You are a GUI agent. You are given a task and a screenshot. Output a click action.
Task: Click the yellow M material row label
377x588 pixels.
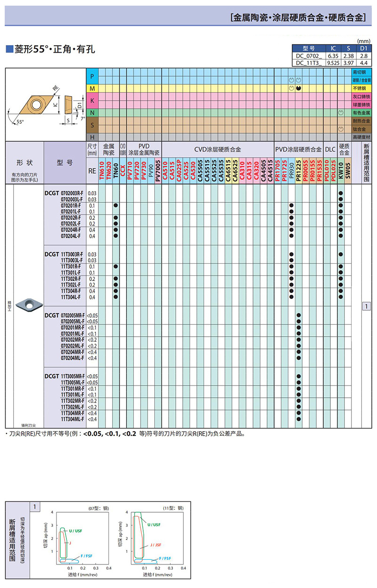92,89
